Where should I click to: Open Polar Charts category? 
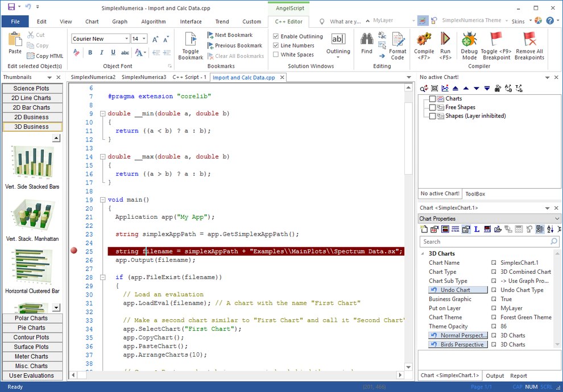pyautogui.click(x=32, y=318)
